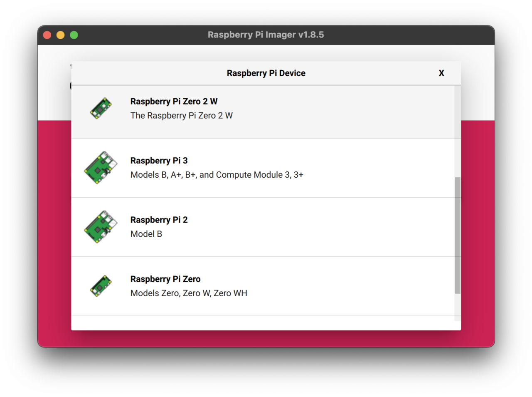Click the Raspberry Pi Zero board icon
The width and height of the screenshot is (532, 397).
click(x=101, y=286)
